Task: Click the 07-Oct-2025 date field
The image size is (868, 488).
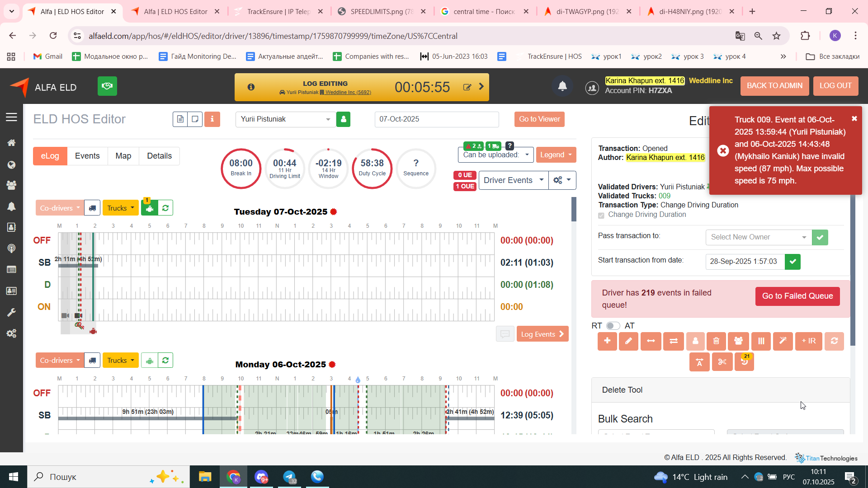Action: click(436, 119)
